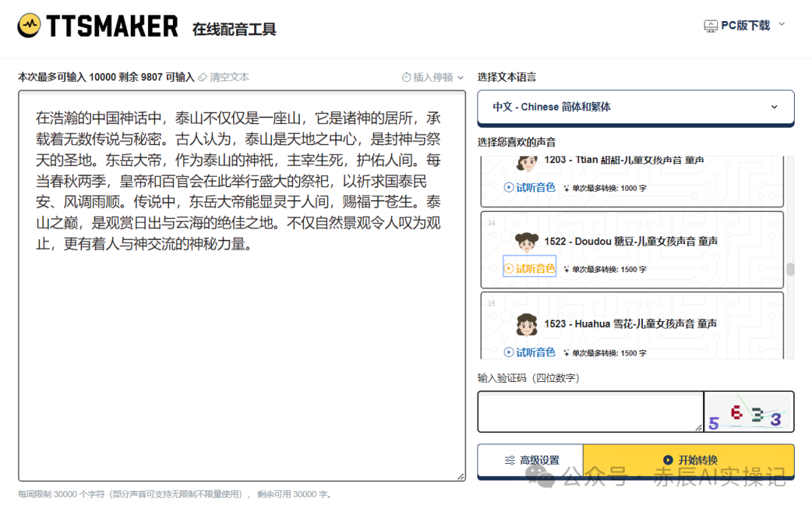This screenshot has height=509, width=812.
Task: Click the 选择您喜欢的声音 label
Action: tap(517, 142)
